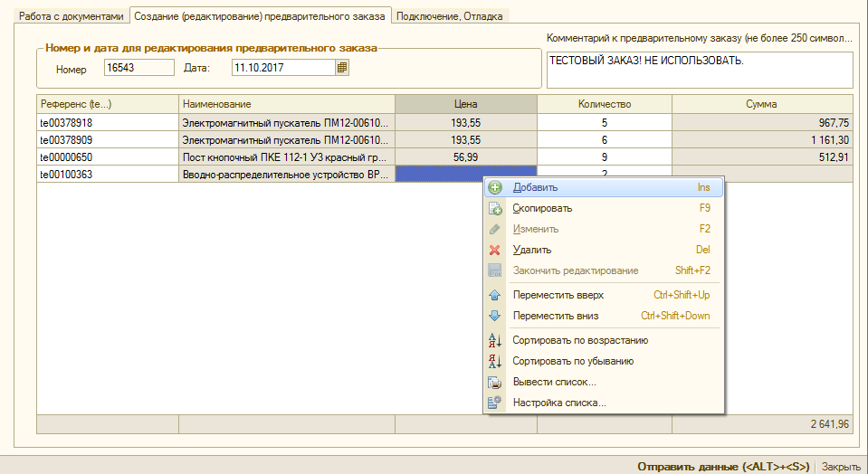
Task: Click the Sort Descending icon
Action: pyautogui.click(x=495, y=361)
